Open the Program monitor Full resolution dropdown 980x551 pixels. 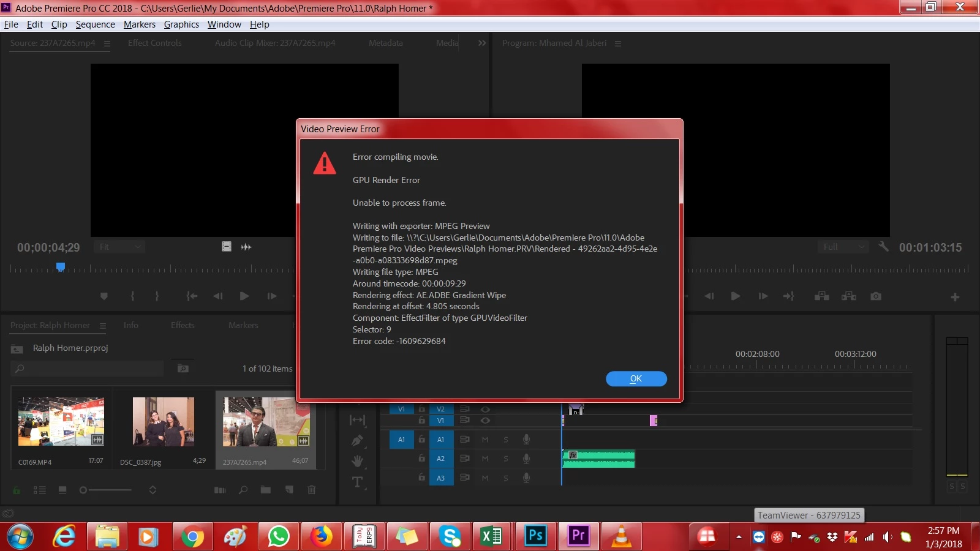coord(843,247)
